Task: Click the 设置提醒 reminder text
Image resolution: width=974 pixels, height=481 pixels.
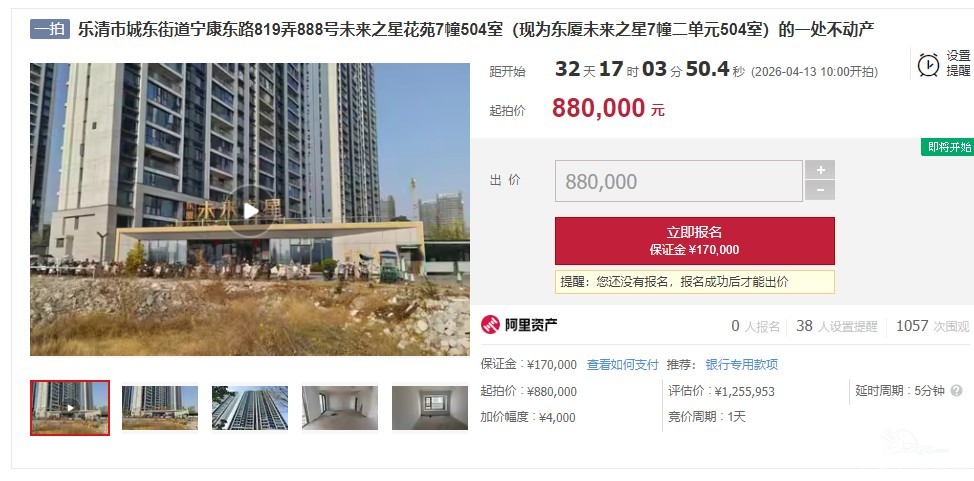Action: 958,63
